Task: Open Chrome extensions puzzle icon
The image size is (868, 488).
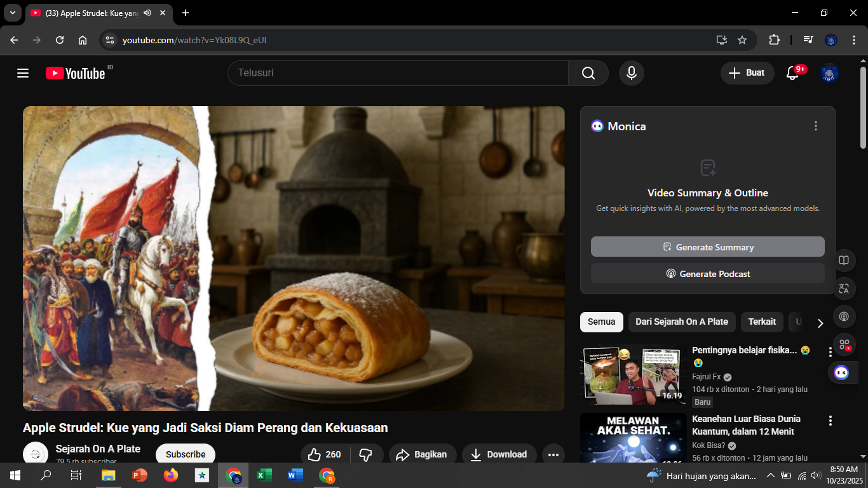Action: (x=774, y=40)
